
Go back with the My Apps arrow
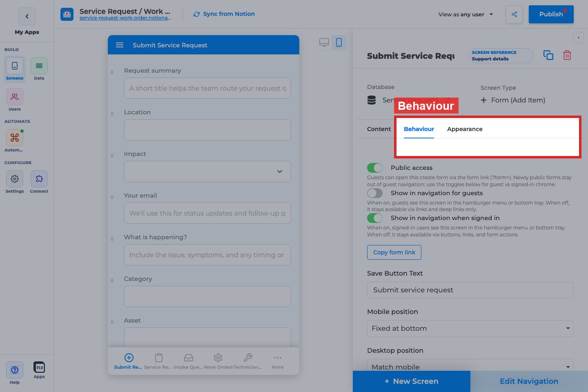[x=27, y=16]
